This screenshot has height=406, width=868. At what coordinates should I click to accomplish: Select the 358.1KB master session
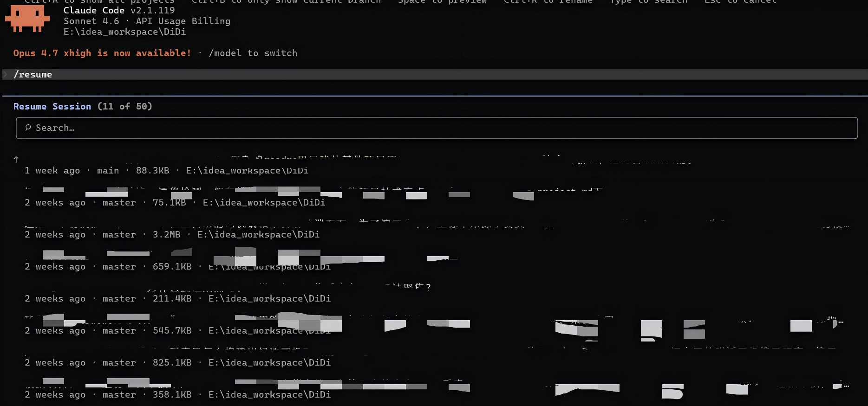(x=178, y=394)
